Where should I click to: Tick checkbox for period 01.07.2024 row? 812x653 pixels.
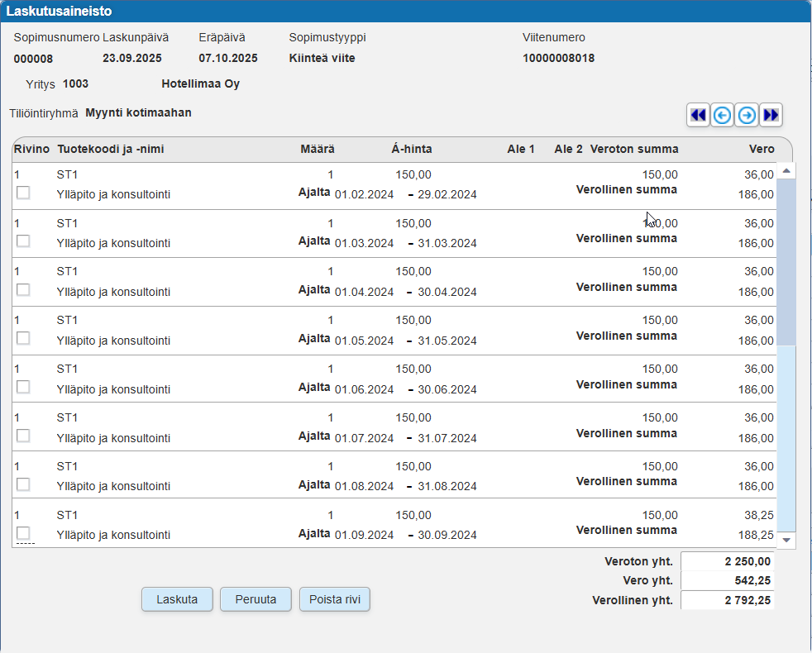point(23,436)
